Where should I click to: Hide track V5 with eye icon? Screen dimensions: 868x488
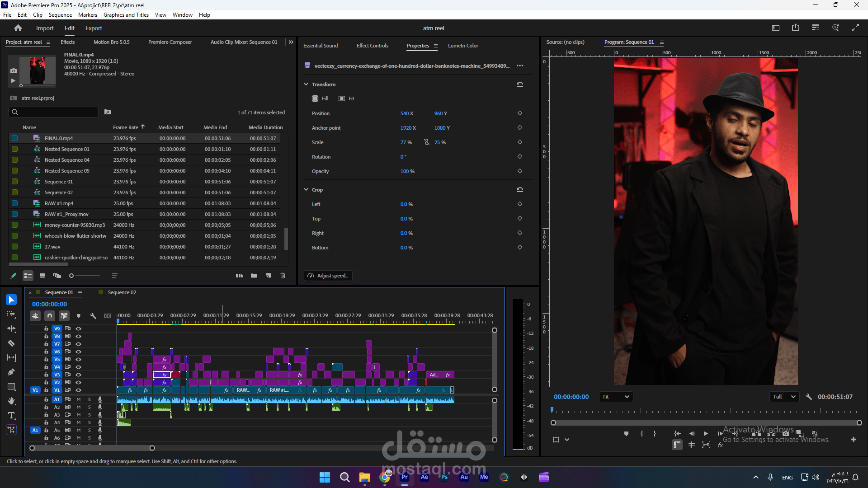(78, 359)
